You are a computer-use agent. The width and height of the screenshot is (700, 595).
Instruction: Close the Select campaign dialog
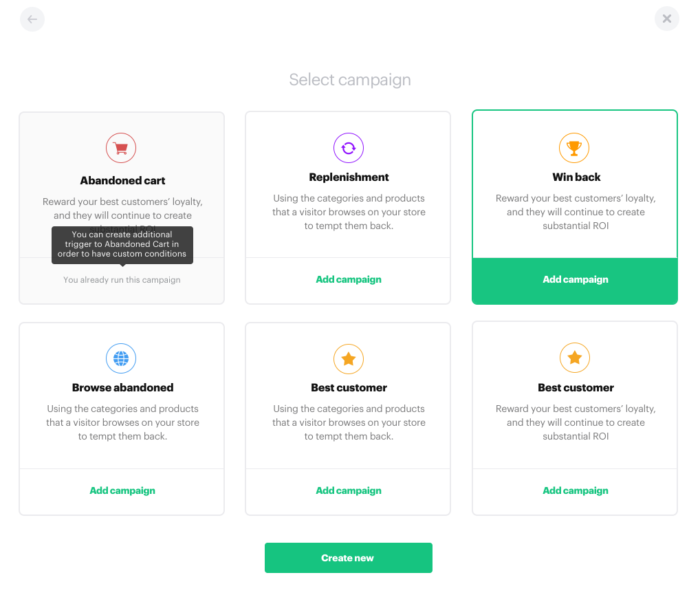(x=666, y=19)
